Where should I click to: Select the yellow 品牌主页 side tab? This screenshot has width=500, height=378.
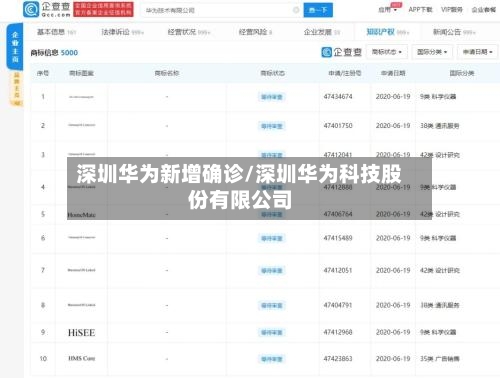(17, 89)
